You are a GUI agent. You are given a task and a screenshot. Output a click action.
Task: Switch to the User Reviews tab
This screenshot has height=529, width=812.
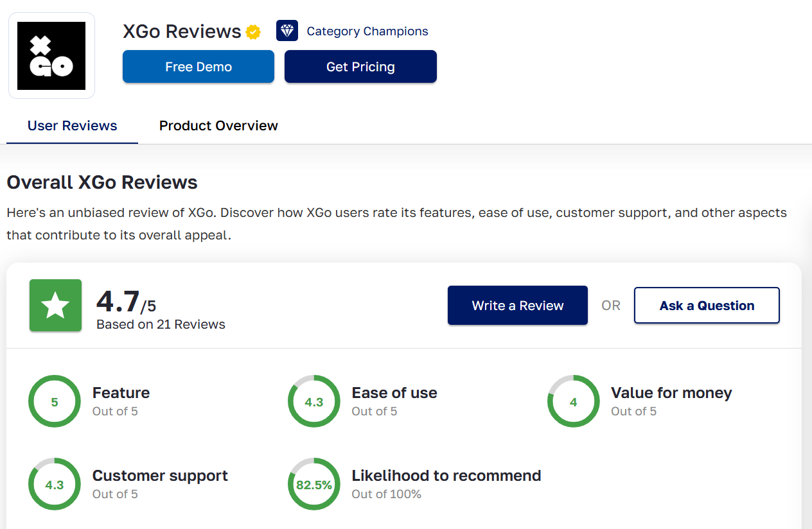click(x=72, y=126)
